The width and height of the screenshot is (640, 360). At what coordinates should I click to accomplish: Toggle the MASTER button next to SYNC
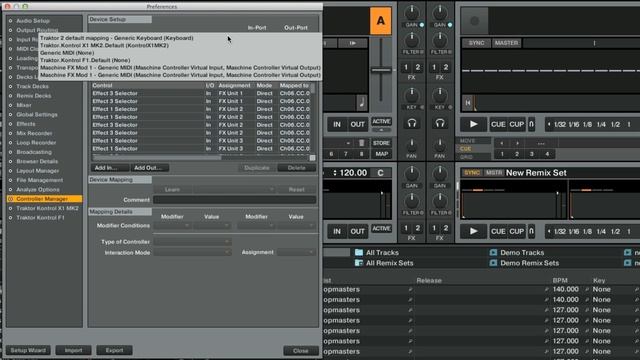(506, 43)
